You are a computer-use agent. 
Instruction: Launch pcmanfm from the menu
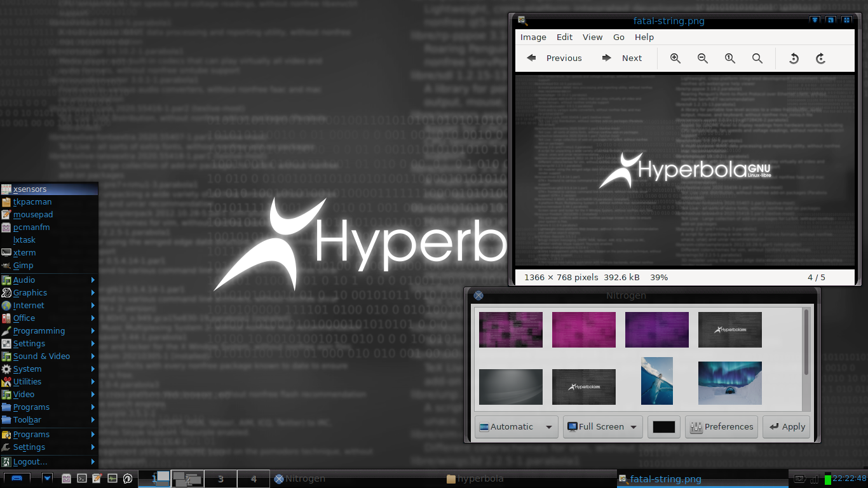coord(49,227)
